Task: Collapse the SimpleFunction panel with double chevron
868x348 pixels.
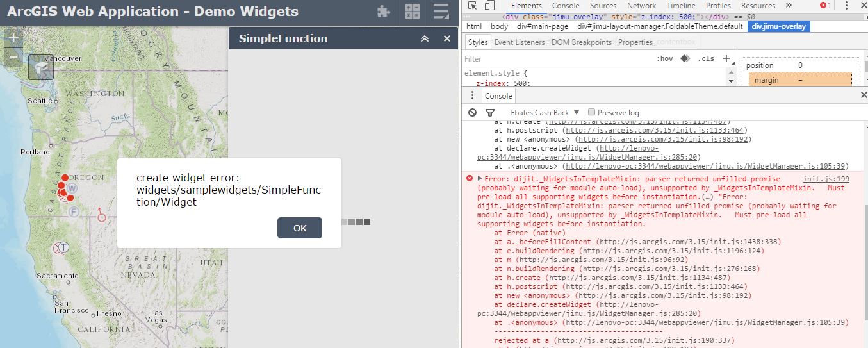Action: tap(425, 38)
